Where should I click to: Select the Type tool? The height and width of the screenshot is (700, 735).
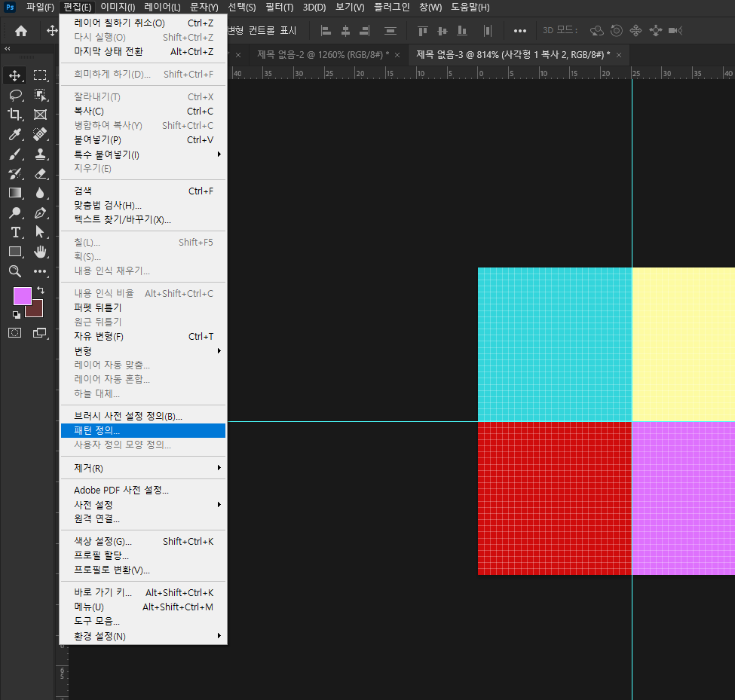[x=14, y=232]
